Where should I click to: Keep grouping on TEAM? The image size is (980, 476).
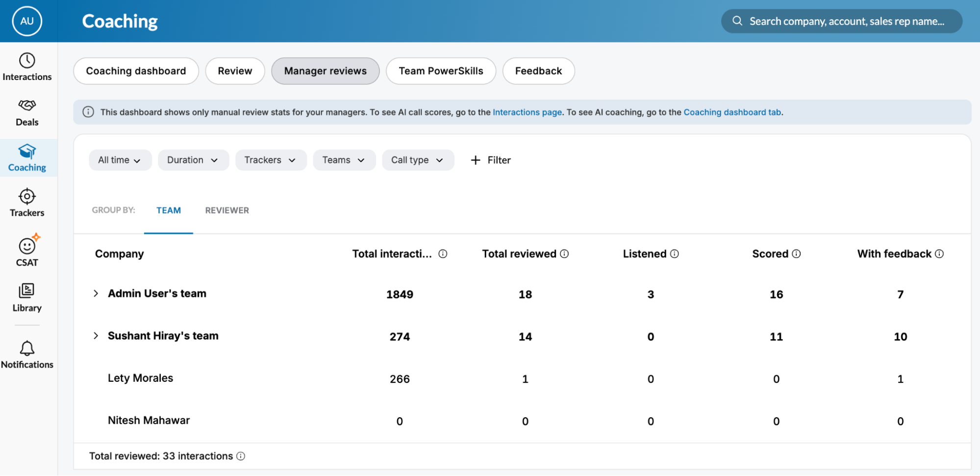169,210
